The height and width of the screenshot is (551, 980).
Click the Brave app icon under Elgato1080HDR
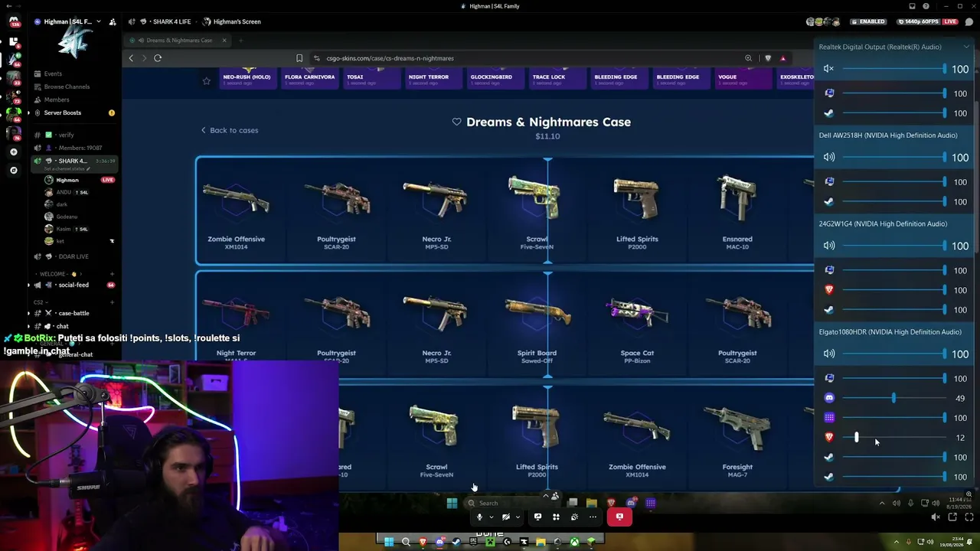(829, 437)
